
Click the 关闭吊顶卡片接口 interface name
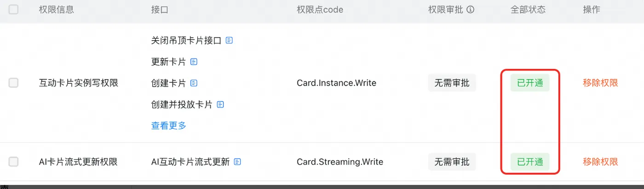186,40
